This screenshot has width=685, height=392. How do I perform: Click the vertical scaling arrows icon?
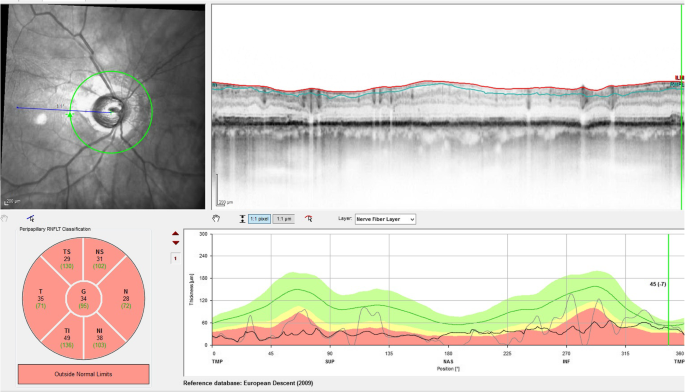point(242,219)
